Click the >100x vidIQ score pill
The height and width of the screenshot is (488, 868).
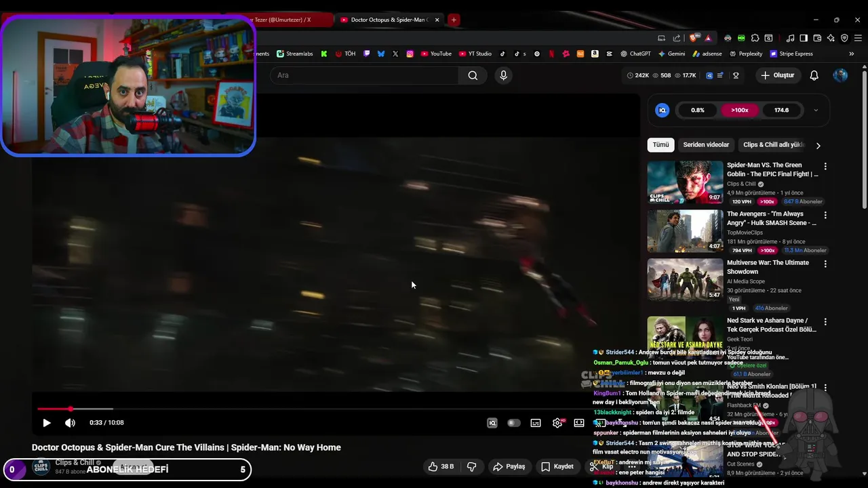coord(740,110)
